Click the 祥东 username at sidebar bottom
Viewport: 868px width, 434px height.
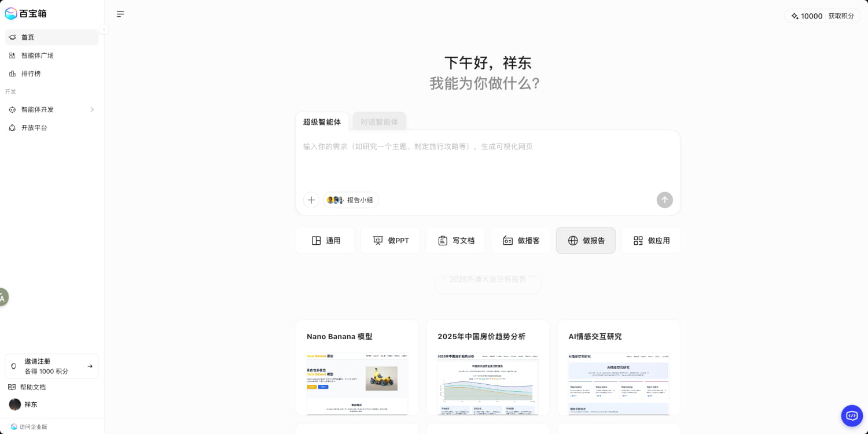31,404
